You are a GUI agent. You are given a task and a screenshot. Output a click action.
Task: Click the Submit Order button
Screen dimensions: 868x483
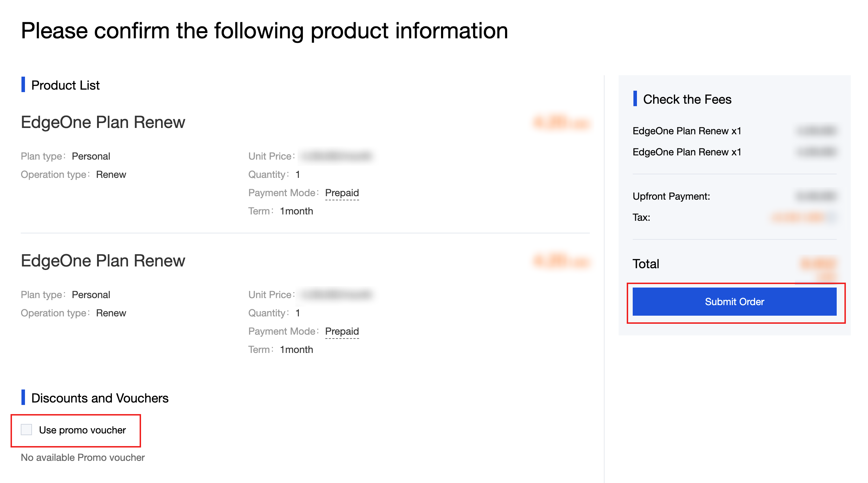(x=734, y=302)
